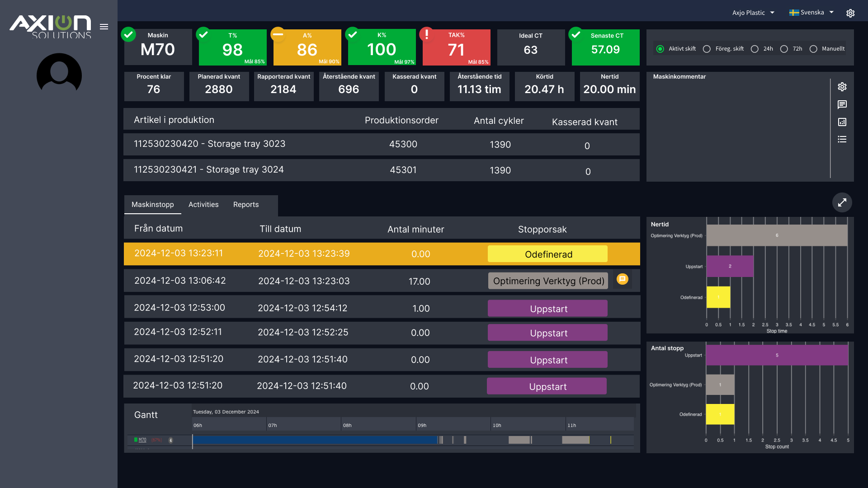The height and width of the screenshot is (488, 868).
Task: Click the green check badge on K% tile
Action: [353, 34]
